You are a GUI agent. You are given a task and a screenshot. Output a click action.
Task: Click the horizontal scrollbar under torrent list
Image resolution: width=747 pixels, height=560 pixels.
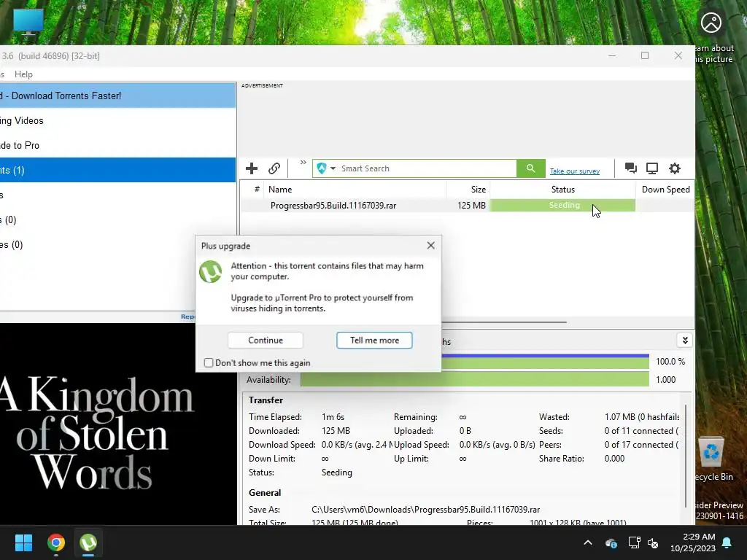click(504, 322)
